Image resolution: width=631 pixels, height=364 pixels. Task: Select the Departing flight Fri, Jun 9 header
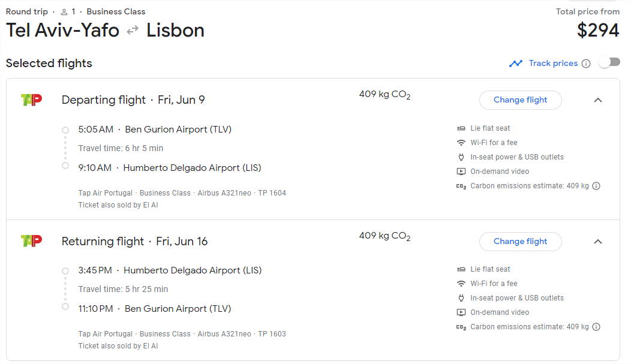(x=133, y=100)
